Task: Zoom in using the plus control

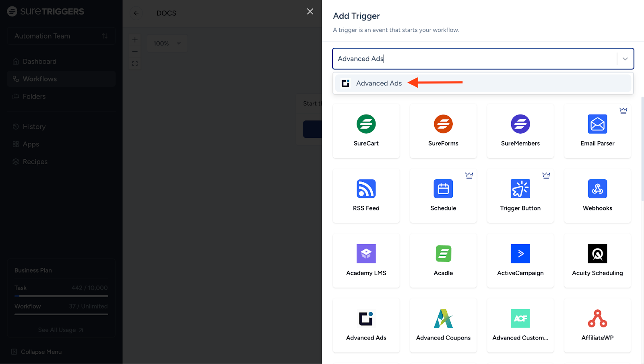Action: pos(135,40)
